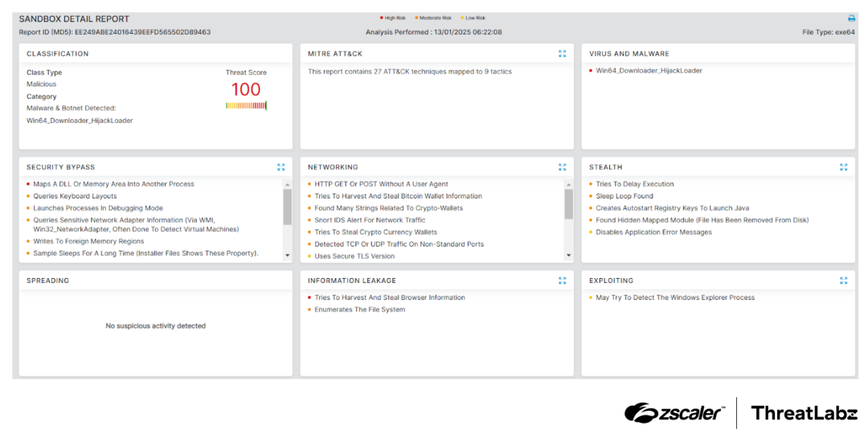
Task: Expand the Networking panel
Action: pyautogui.click(x=563, y=167)
